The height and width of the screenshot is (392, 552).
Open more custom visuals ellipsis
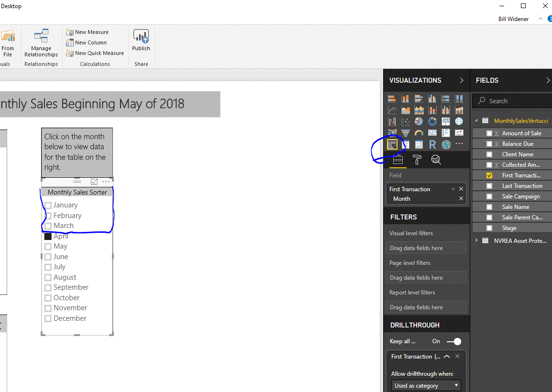(x=459, y=143)
